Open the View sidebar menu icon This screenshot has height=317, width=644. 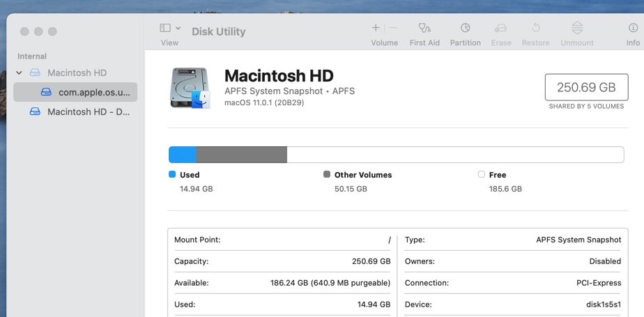(x=165, y=28)
